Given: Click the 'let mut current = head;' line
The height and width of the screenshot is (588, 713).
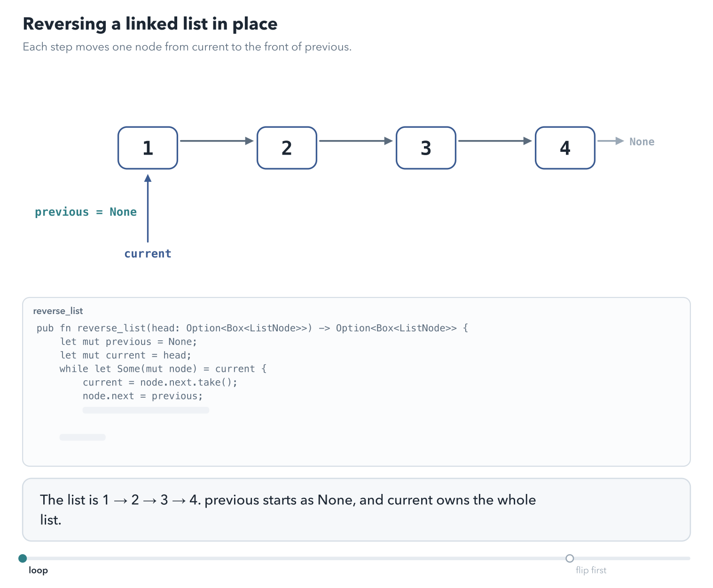Looking at the screenshot, I should click(125, 355).
